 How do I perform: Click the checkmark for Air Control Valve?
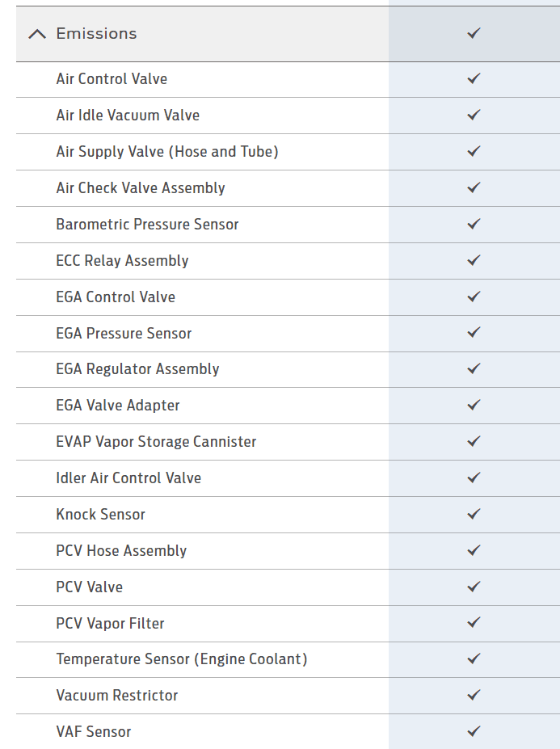click(474, 79)
